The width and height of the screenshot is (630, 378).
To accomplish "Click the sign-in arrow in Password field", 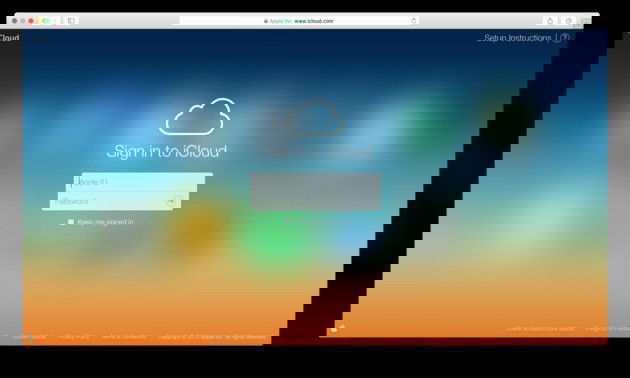I will click(x=174, y=201).
